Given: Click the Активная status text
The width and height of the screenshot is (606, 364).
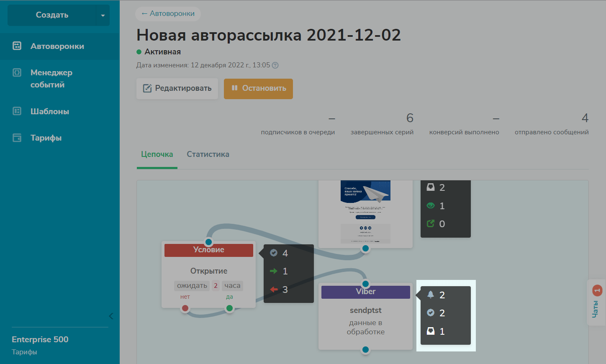Looking at the screenshot, I should (x=163, y=52).
